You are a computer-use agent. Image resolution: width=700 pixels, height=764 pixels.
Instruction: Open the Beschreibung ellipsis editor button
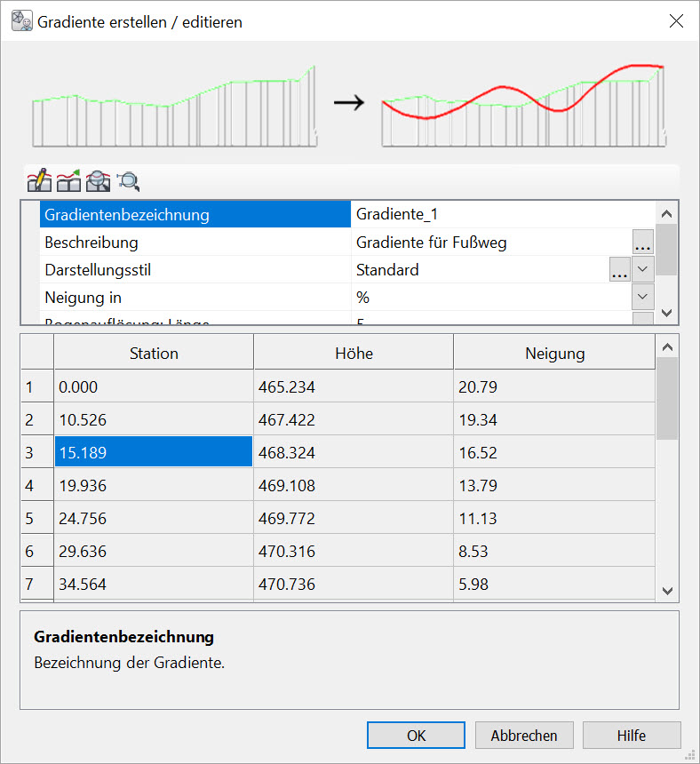[643, 243]
